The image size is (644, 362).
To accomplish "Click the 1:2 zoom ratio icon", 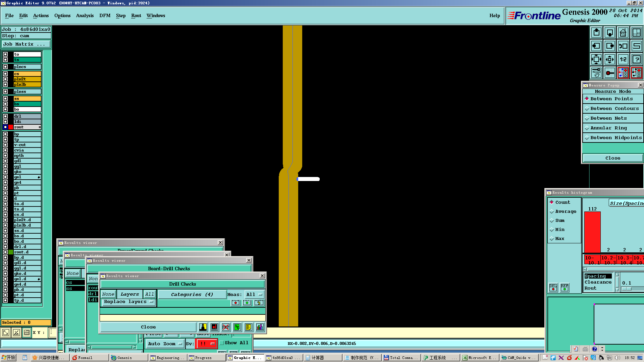I will 623,59.
